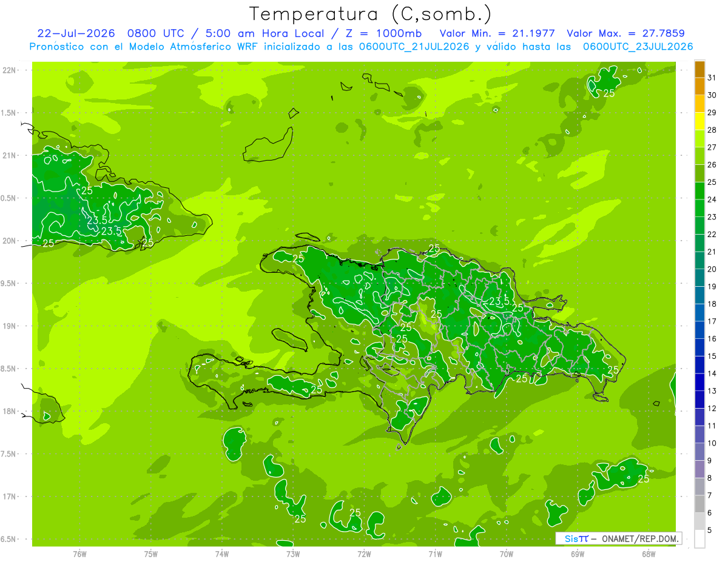Click the "75W" longitude label
Image resolution: width=728 pixels, height=562 pixels.
click(150, 554)
